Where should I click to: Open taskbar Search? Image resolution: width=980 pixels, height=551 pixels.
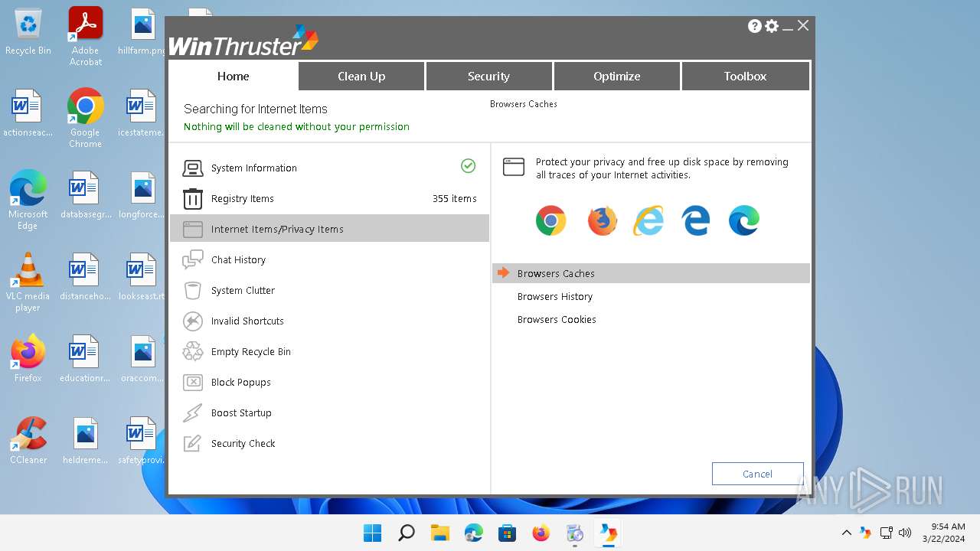[407, 533]
